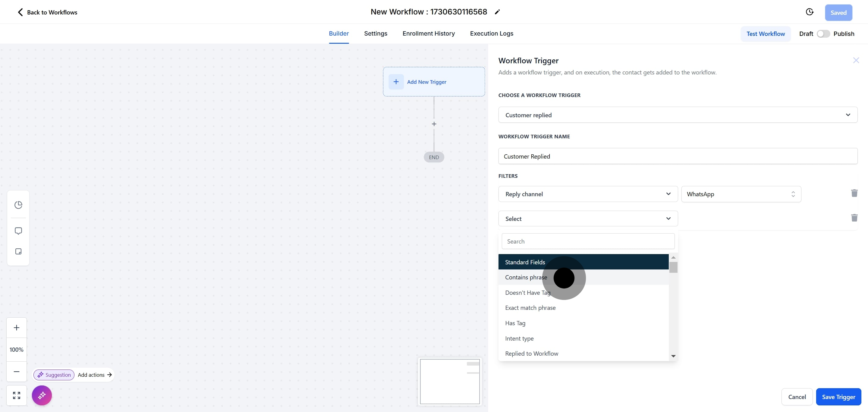
Task: Open the purple AI assistant button
Action: [x=42, y=395]
